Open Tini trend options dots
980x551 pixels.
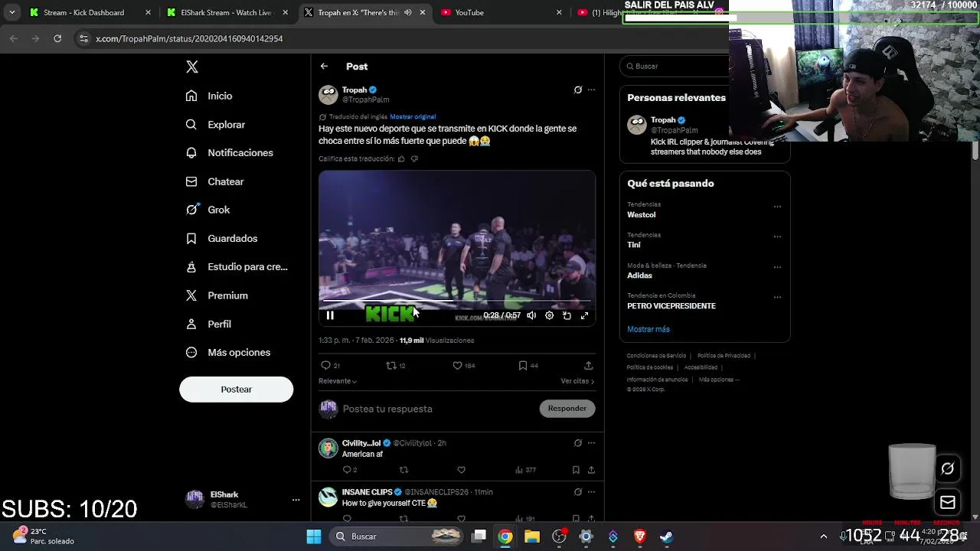777,236
